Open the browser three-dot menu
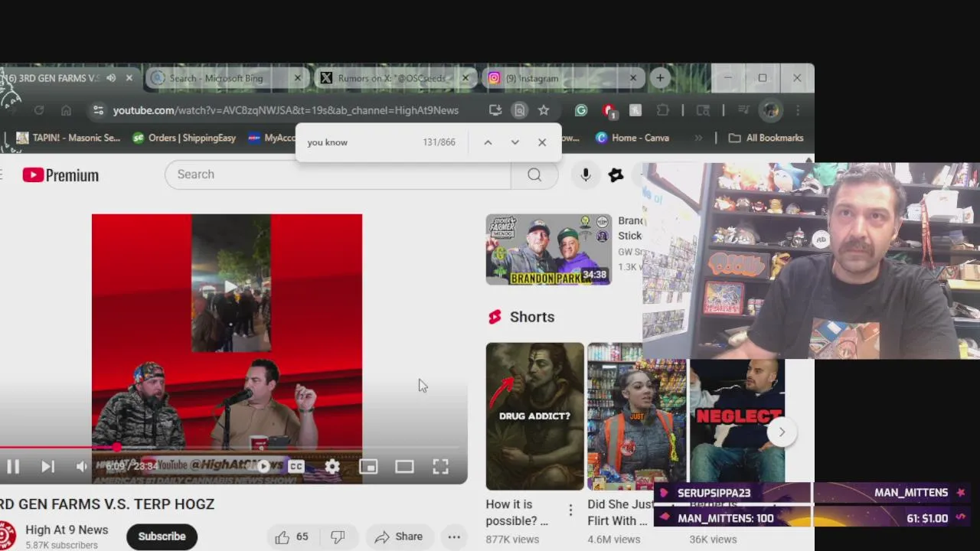Viewport: 980px width, 551px height. tap(798, 110)
